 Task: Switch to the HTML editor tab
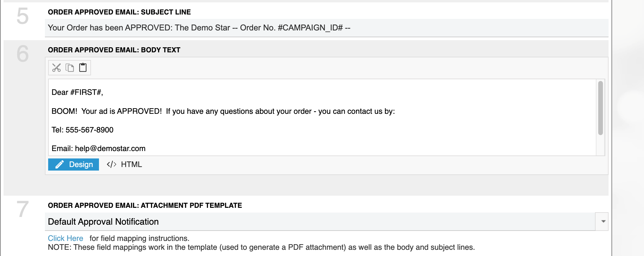(x=124, y=164)
